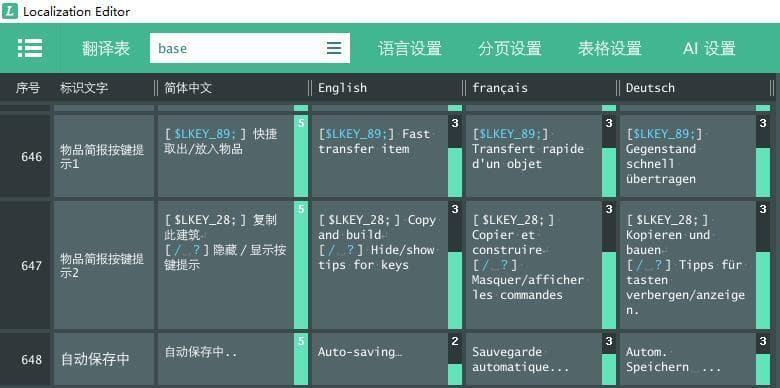Click the English cell Fast transfer item
This screenshot has height=388, width=780.
(380, 156)
